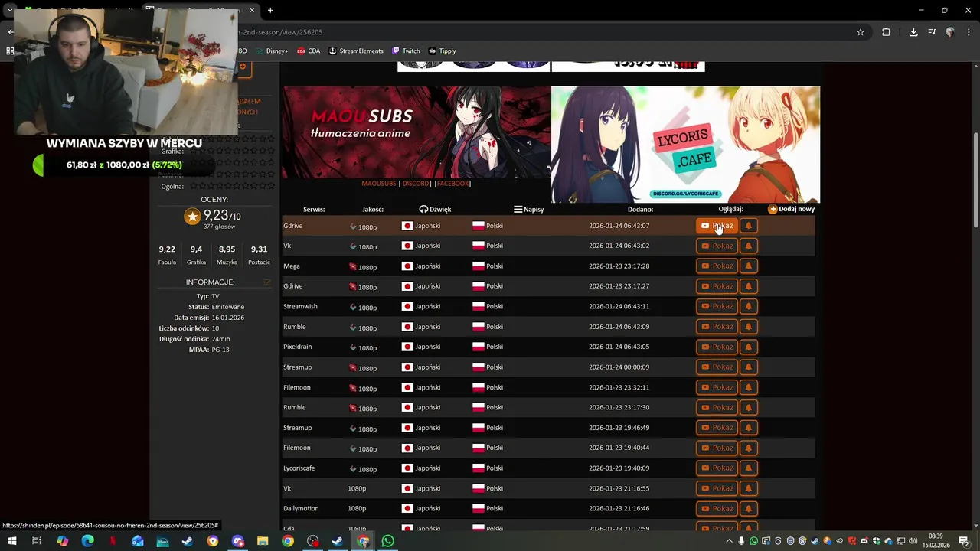Screen dimensions: 980x551
Task: Click the Maou Subs banner image
Action: coord(416,132)
